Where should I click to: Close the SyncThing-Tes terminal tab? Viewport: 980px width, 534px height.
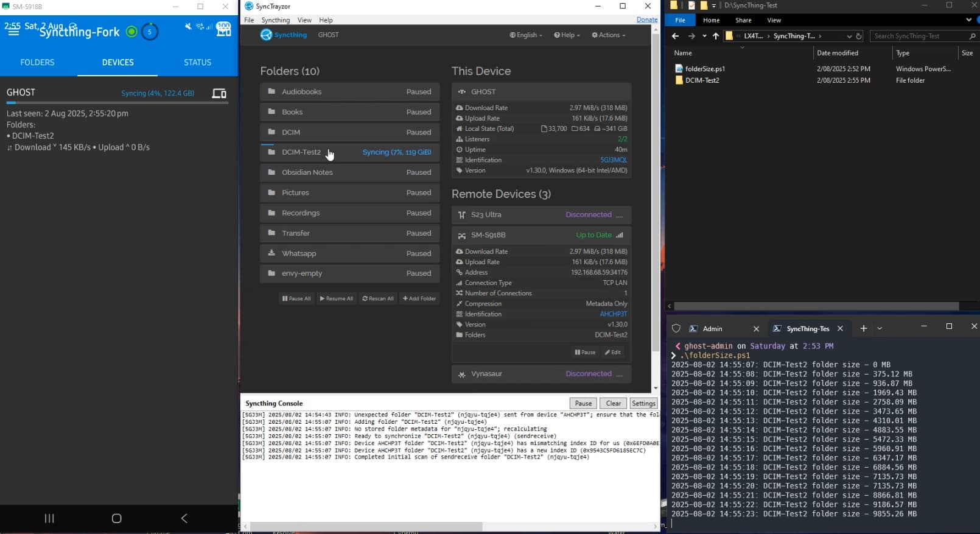tap(840, 328)
